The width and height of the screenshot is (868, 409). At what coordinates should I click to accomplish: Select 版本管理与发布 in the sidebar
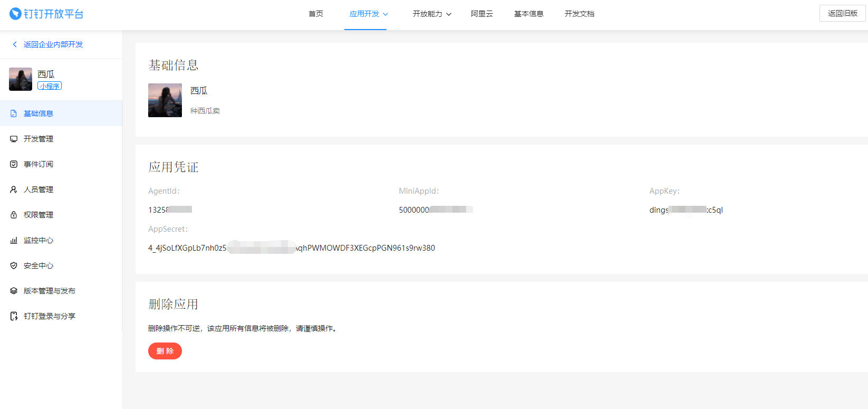click(61, 291)
